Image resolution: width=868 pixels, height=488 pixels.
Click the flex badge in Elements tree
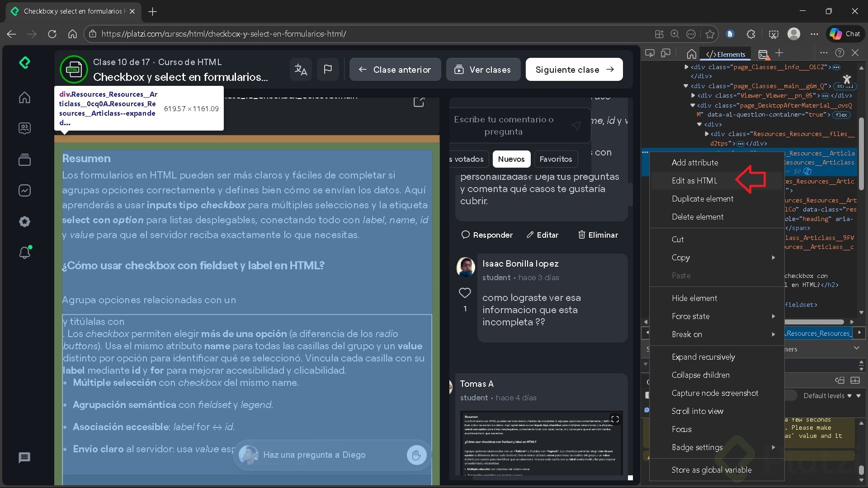pyautogui.click(x=841, y=115)
